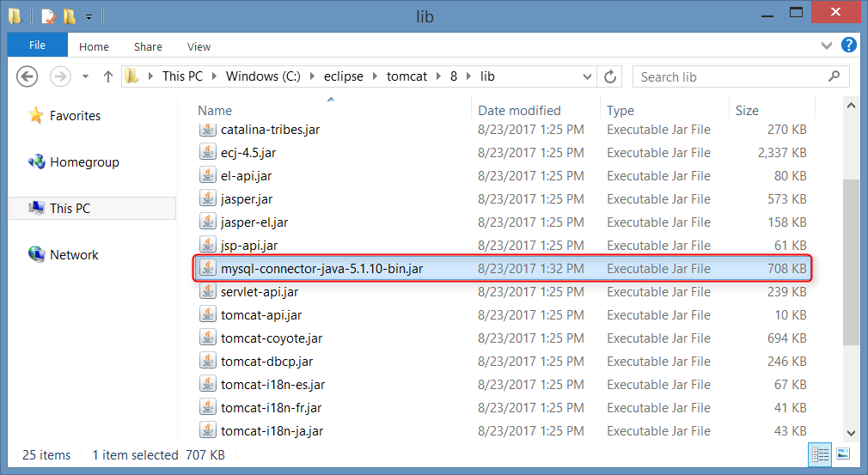Image resolution: width=868 pixels, height=475 pixels.
Task: Click the Back navigation arrow
Action: (x=28, y=76)
